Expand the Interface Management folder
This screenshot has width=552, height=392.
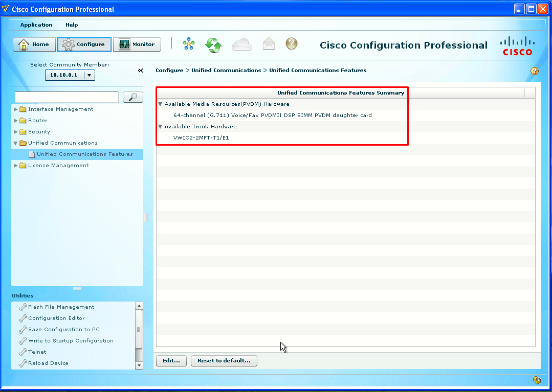(x=15, y=109)
